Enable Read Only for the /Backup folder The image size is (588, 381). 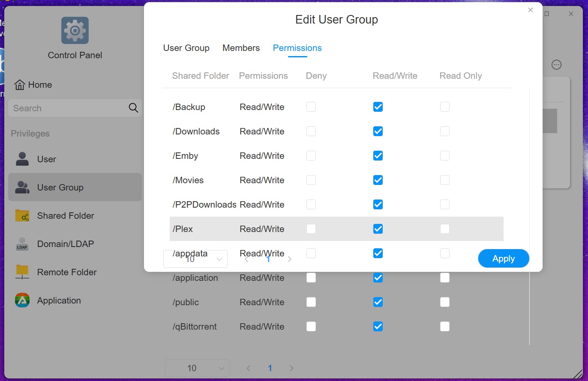pyautogui.click(x=445, y=107)
